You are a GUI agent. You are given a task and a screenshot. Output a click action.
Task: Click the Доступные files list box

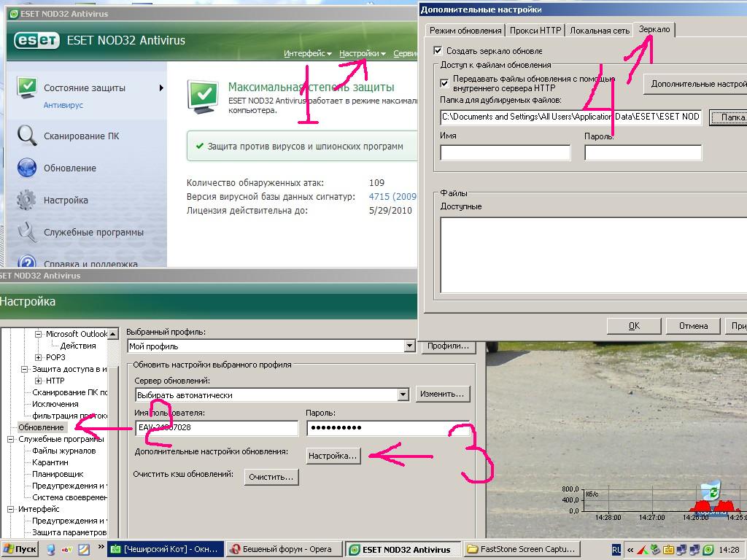pos(594,254)
